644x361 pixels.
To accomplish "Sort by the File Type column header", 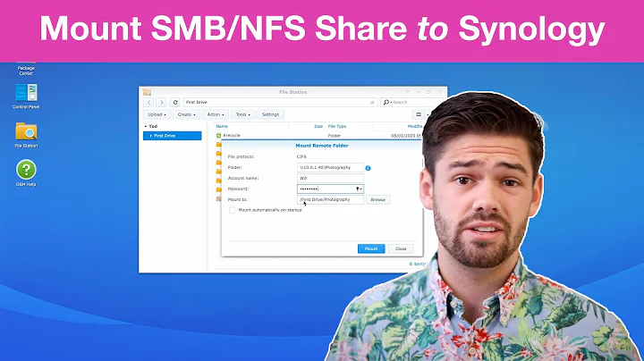I will (x=337, y=126).
